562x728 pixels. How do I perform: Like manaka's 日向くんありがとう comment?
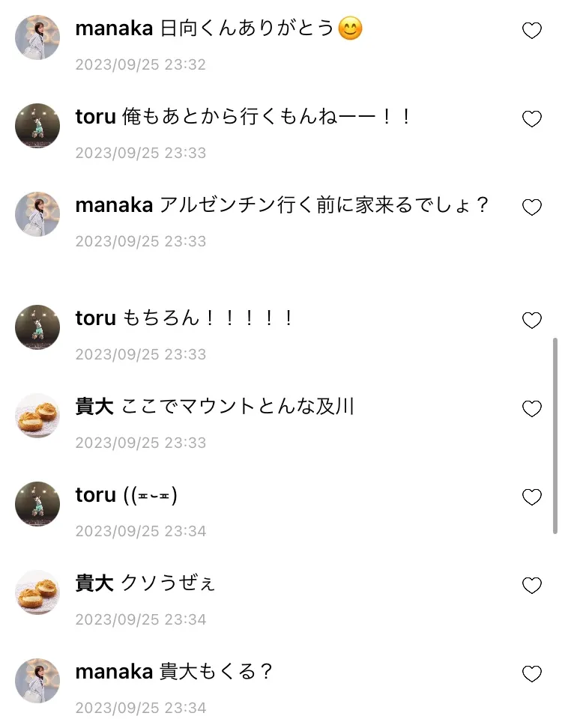531,31
